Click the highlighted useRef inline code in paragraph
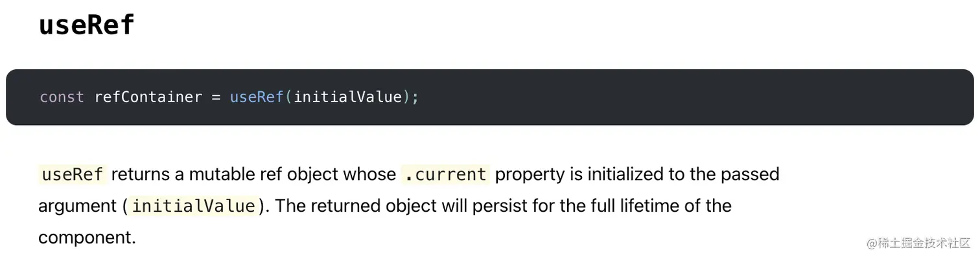 point(72,174)
